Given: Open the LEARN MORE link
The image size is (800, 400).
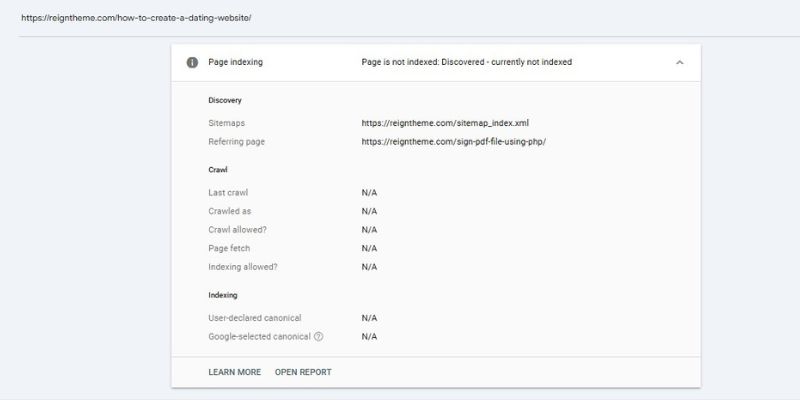Looking at the screenshot, I should [234, 372].
